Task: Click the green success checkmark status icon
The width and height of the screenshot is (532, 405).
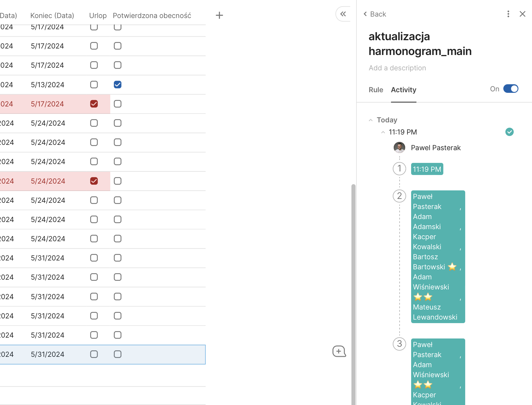Action: (x=509, y=132)
